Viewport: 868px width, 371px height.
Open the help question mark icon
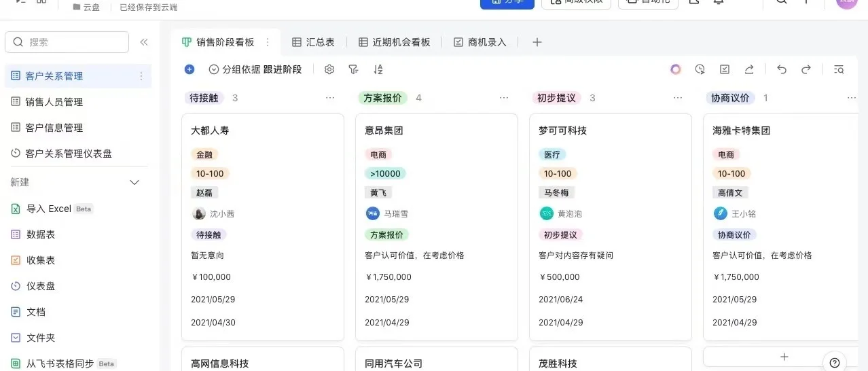(835, 362)
